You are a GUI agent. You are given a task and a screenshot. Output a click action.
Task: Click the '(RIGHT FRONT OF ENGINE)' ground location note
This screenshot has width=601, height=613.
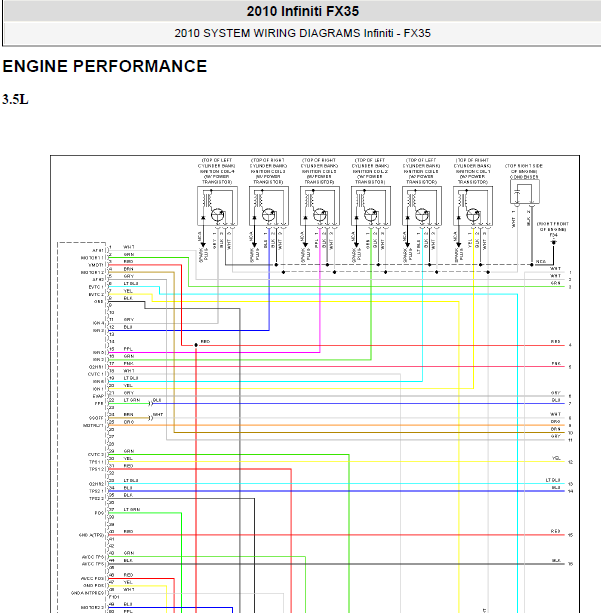click(553, 227)
